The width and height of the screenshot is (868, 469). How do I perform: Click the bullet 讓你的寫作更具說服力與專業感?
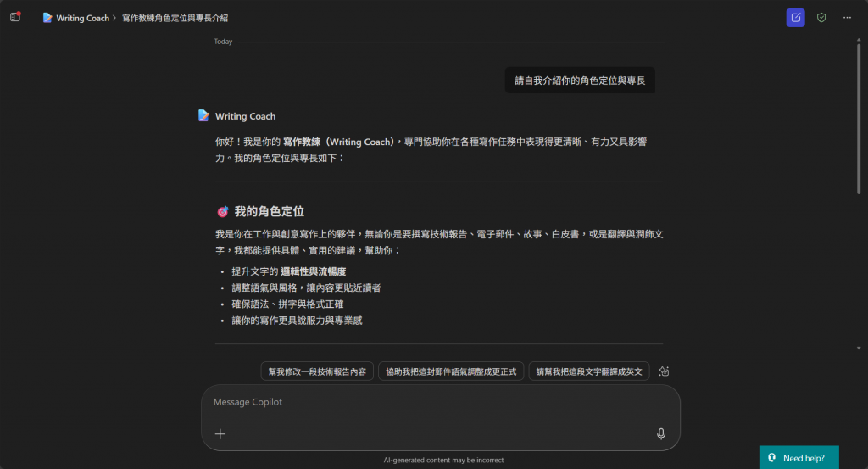pos(297,321)
